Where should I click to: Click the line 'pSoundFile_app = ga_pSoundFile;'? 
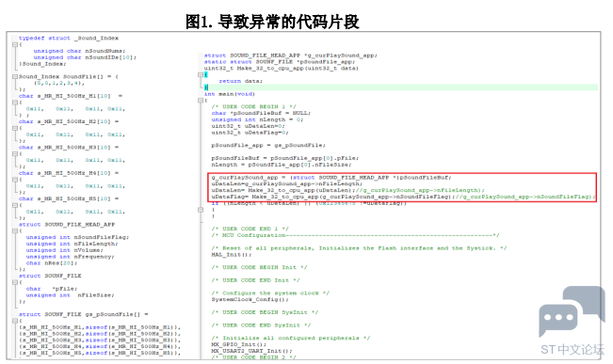(x=268, y=145)
